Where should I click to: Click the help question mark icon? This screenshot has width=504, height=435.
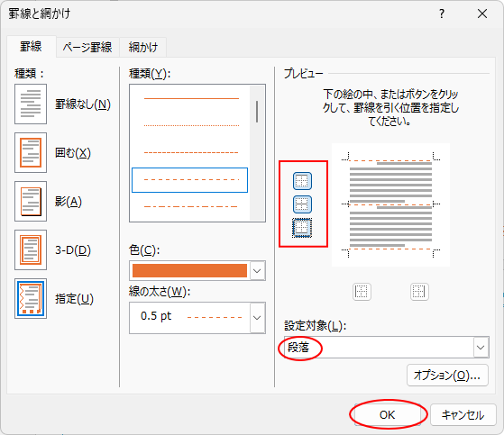(x=442, y=14)
